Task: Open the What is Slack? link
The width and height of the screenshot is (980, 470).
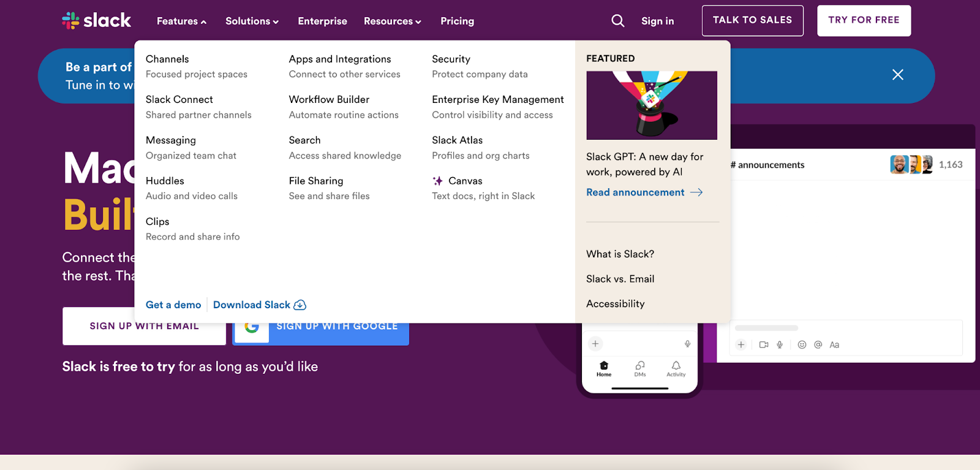Action: pos(620,254)
